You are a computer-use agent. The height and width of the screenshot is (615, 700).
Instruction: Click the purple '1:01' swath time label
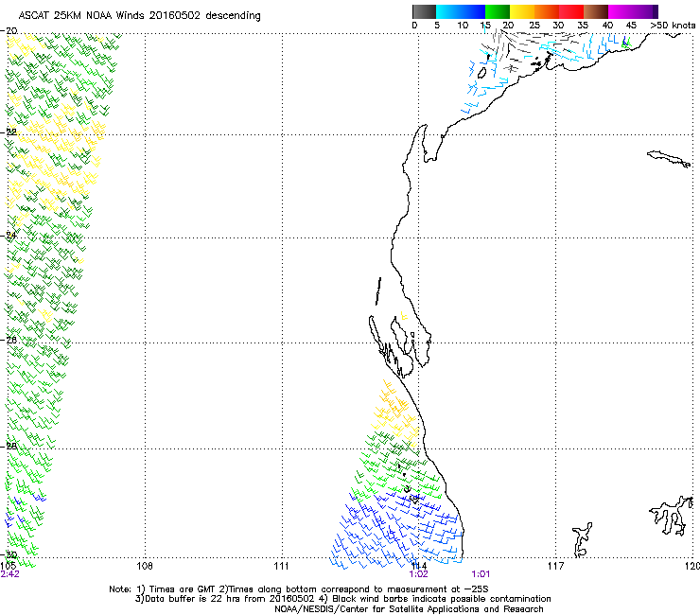481,574
